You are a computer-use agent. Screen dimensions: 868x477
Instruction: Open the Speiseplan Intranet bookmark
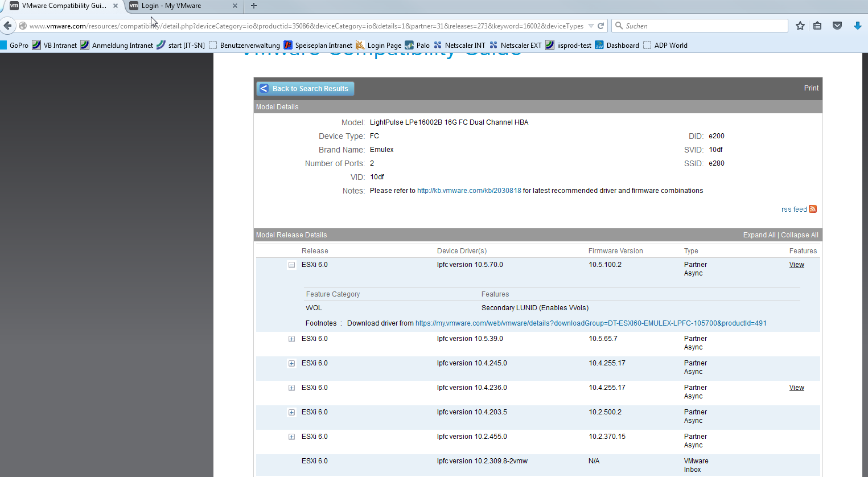(318, 45)
